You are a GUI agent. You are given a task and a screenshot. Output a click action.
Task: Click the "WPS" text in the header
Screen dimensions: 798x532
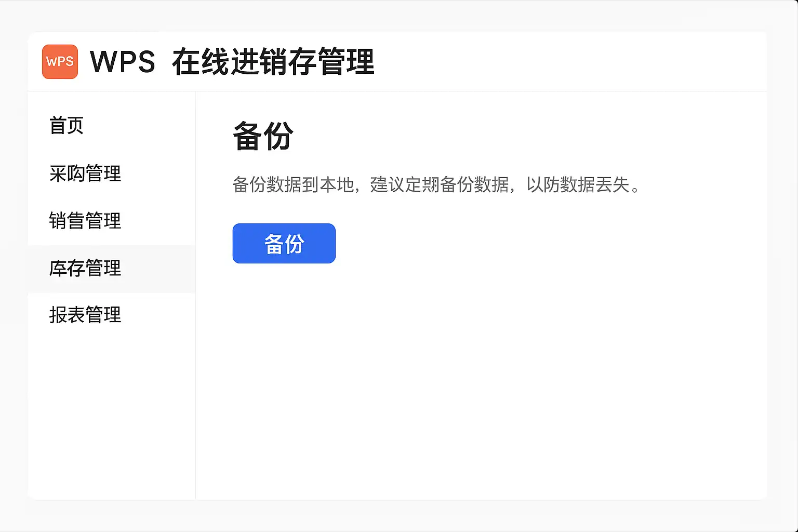123,62
